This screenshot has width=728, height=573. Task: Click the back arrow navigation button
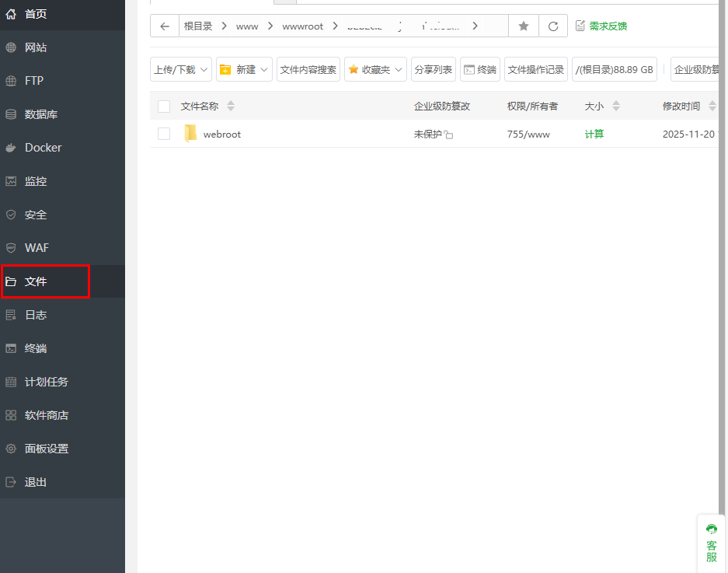164,26
